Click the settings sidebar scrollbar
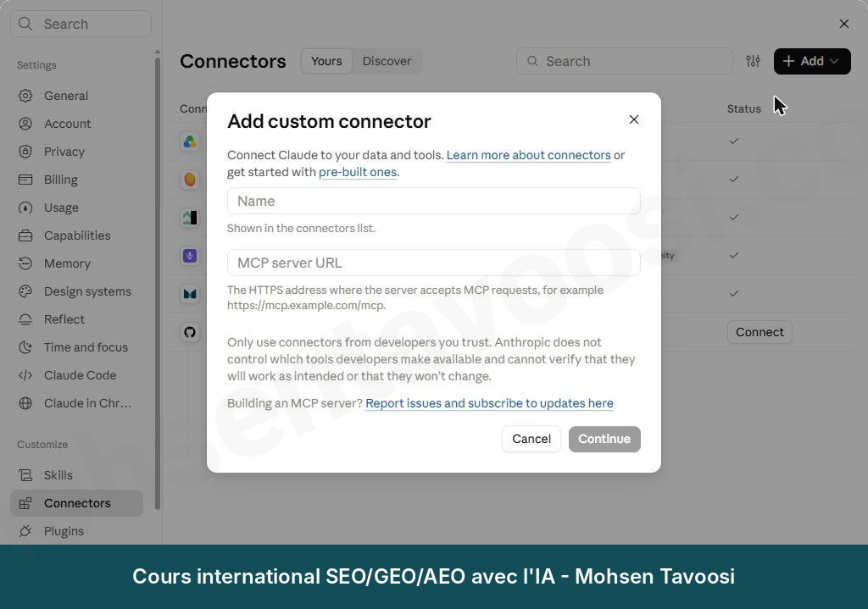 pos(158,282)
